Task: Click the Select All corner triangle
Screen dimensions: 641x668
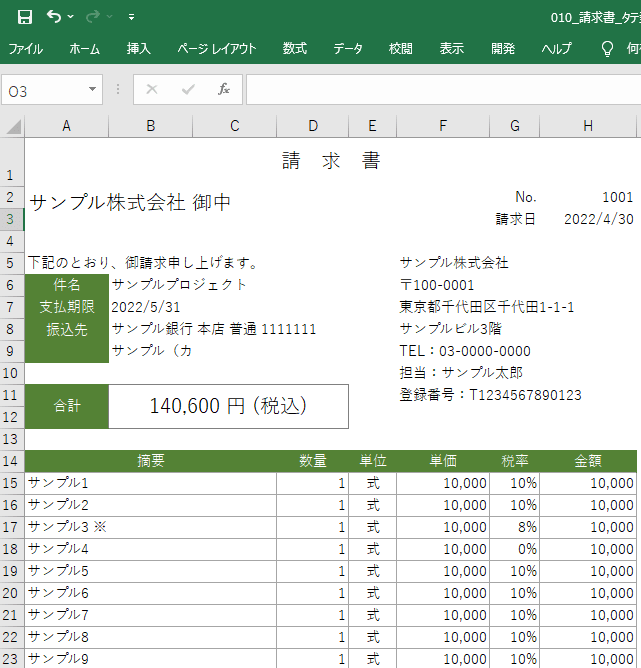Action: pyautogui.click(x=13, y=127)
